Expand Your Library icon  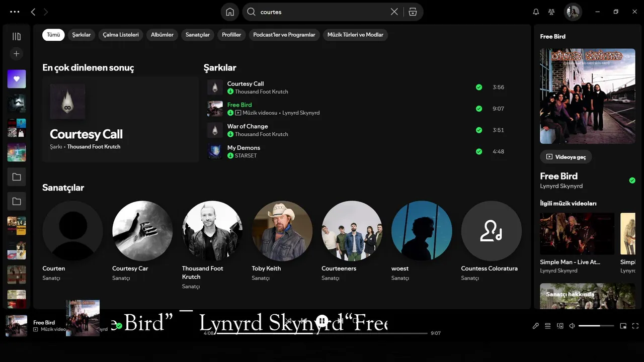tap(17, 36)
